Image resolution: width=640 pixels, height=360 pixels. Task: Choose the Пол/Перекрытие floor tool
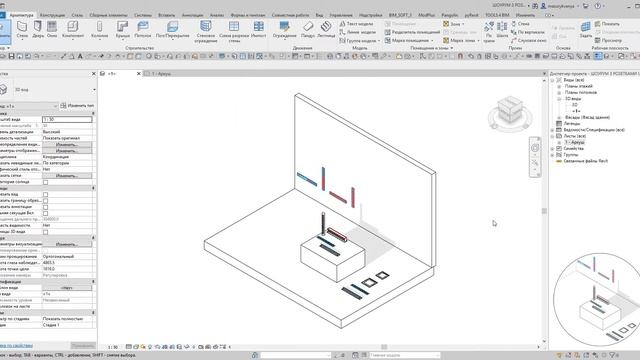click(x=172, y=29)
